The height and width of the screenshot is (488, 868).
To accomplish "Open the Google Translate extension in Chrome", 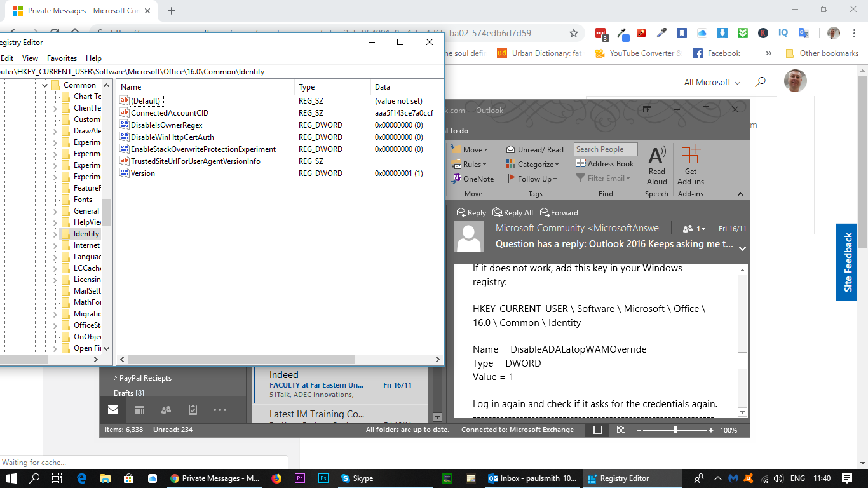I will click(803, 33).
